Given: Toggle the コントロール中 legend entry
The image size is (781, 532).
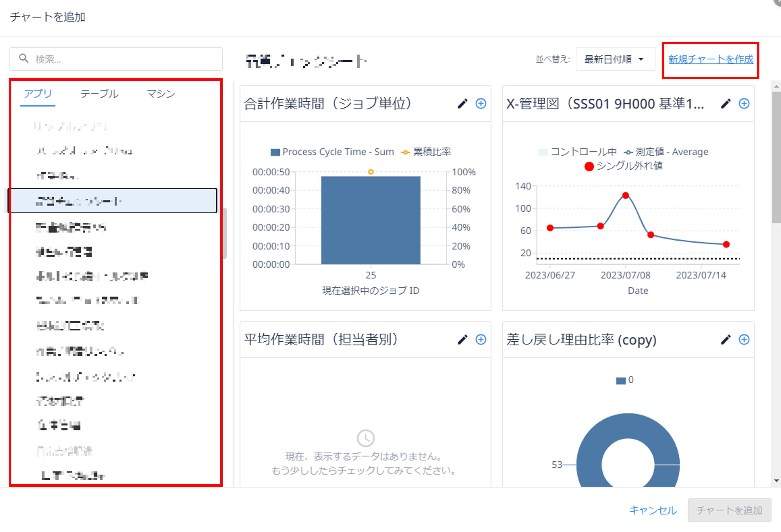Looking at the screenshot, I should click(577, 152).
